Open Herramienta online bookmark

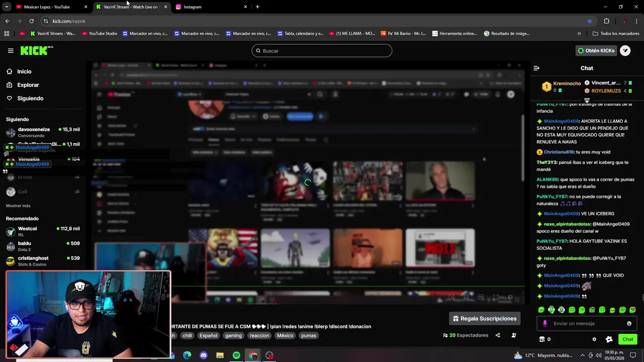[454, 34]
